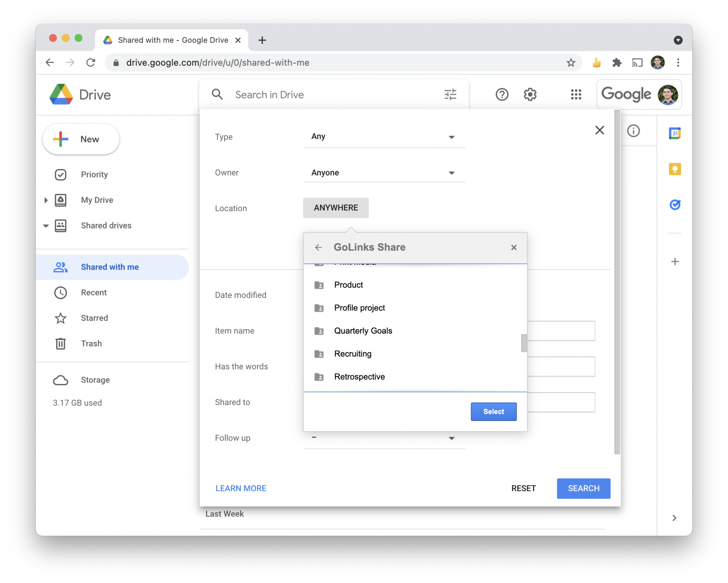Open Google Keep in the side panel
728x583 pixels.
click(675, 169)
